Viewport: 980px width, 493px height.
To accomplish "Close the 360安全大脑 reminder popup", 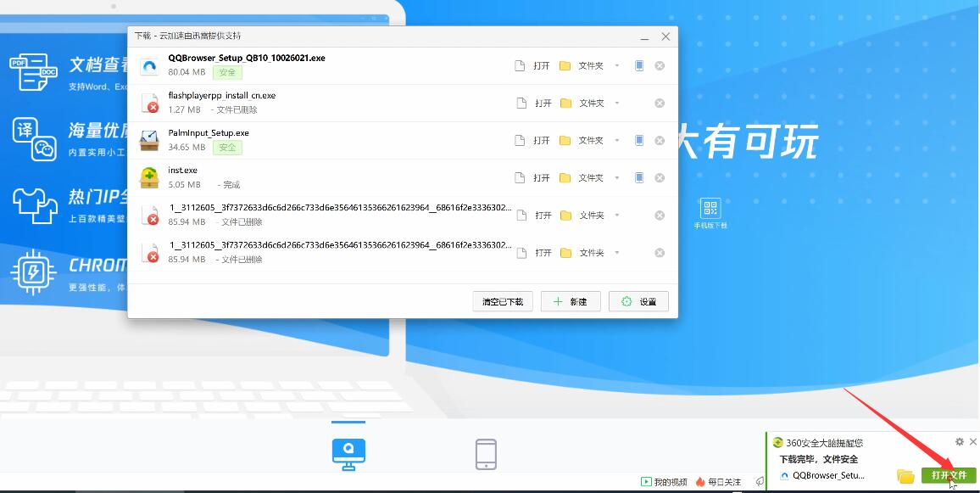I will point(972,442).
